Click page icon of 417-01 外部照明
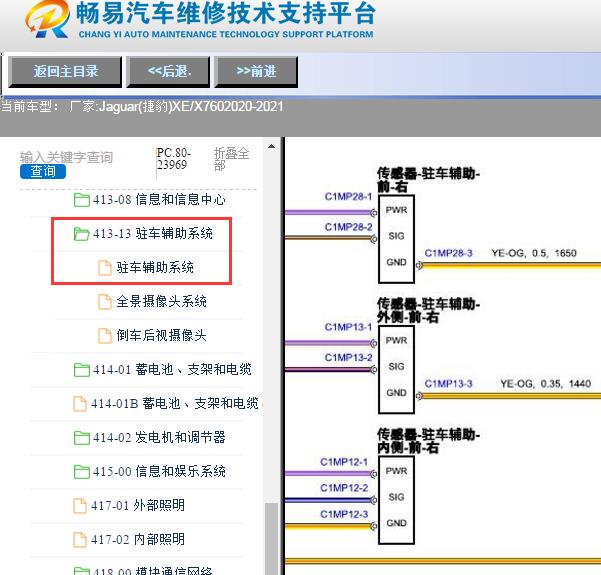Viewport: 601px width, 575px height. coord(80,506)
